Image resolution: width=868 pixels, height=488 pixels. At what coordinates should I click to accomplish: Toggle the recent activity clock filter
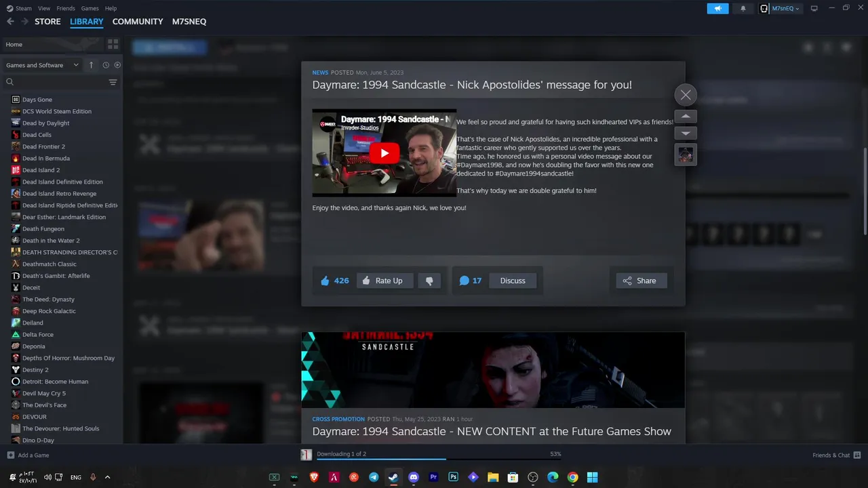point(106,65)
